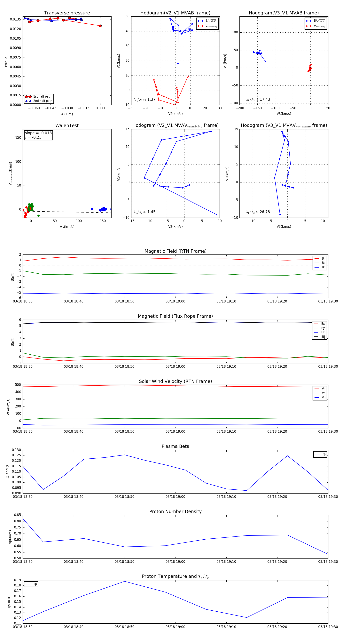The height and width of the screenshot is (644, 351).
Task: Click the 'Proton Number Density' title
Action: coord(175,511)
